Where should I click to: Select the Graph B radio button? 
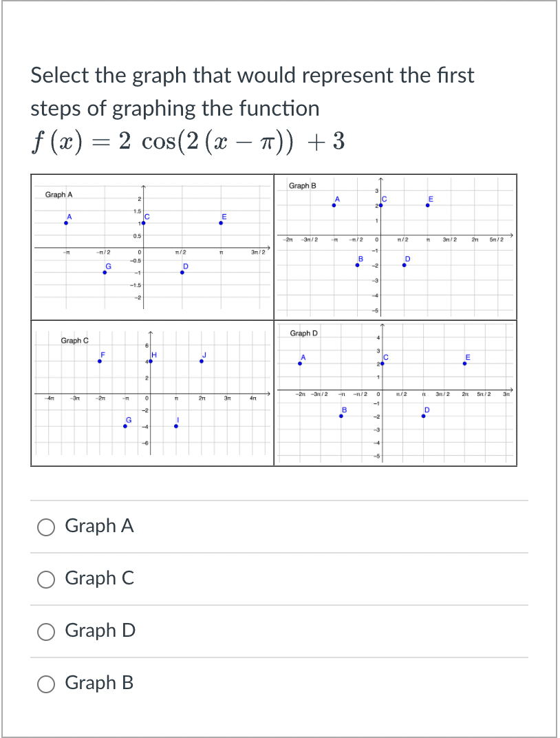46,684
